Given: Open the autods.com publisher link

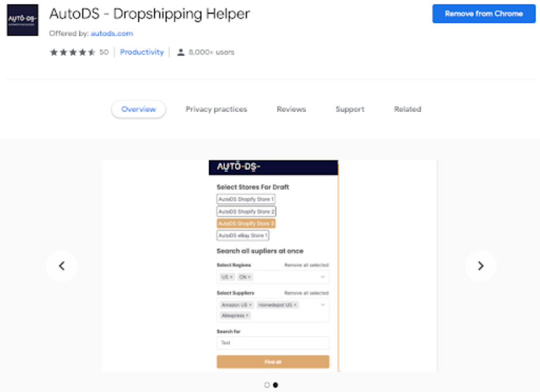Looking at the screenshot, I should point(112,34).
